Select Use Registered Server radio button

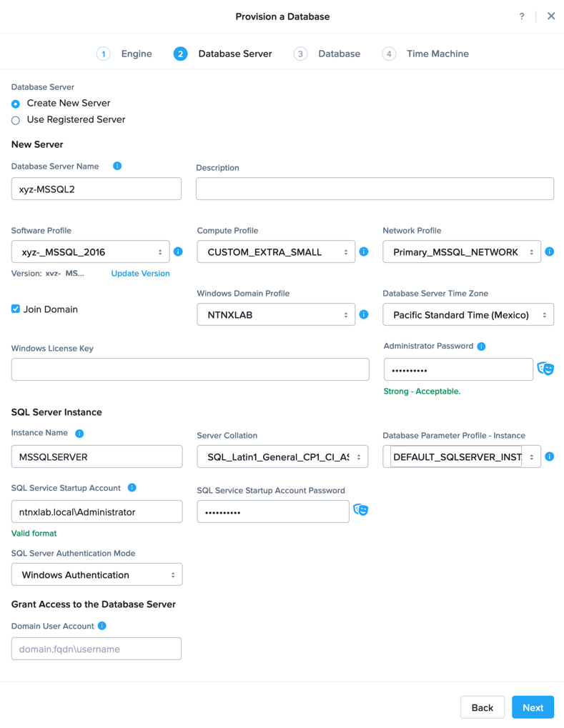click(16, 120)
